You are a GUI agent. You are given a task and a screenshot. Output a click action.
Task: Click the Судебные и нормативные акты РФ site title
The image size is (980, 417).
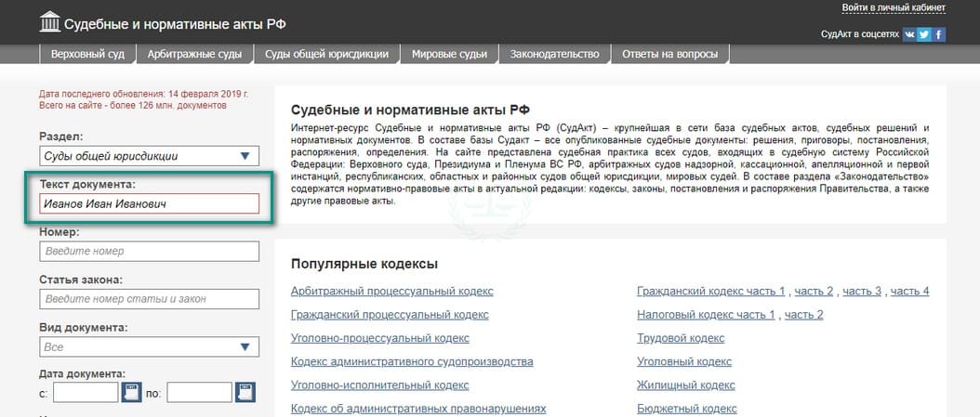(176, 24)
